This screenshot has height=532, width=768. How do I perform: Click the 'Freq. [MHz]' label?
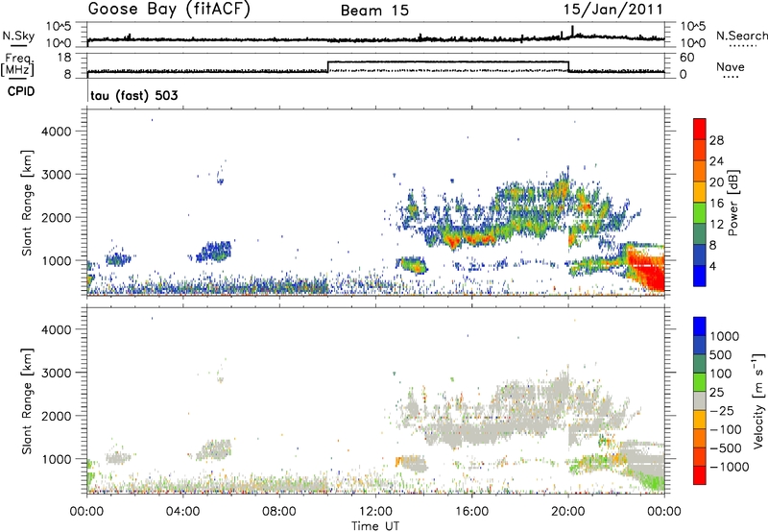click(x=18, y=64)
